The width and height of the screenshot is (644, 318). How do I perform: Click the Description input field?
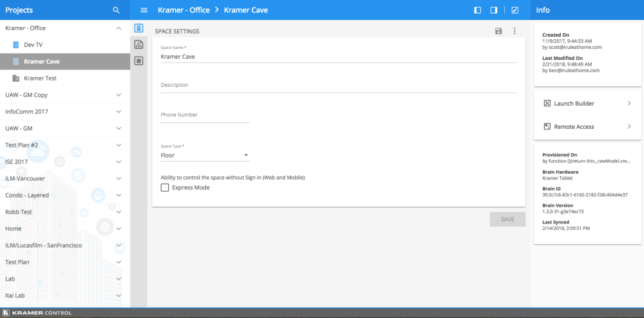click(339, 86)
